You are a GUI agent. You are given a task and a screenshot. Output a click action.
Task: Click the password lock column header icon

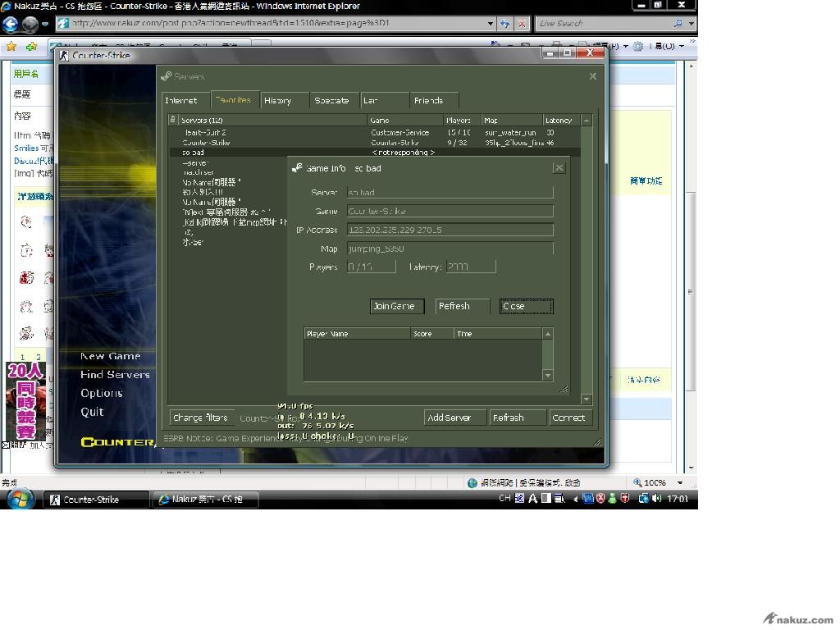click(172, 120)
